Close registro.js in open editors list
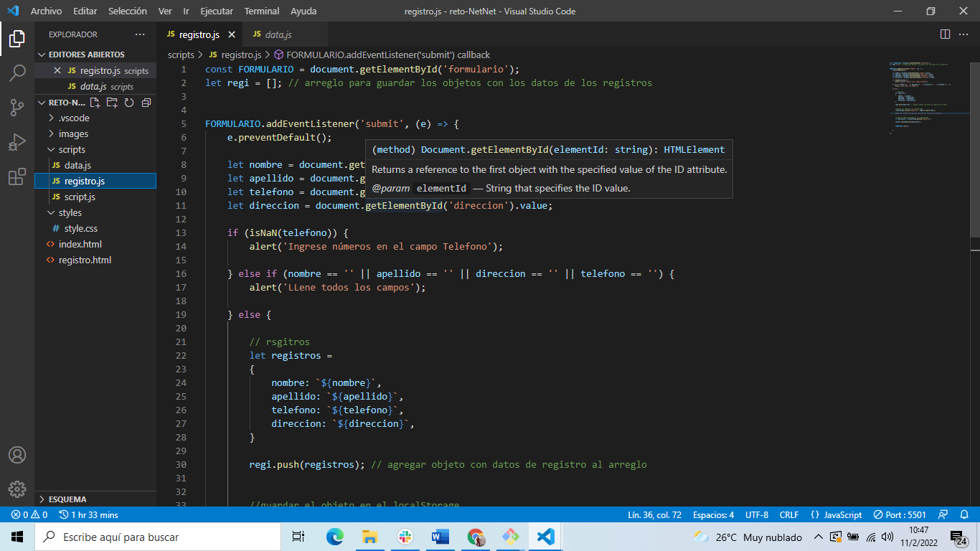Image resolution: width=980 pixels, height=551 pixels. click(x=57, y=70)
